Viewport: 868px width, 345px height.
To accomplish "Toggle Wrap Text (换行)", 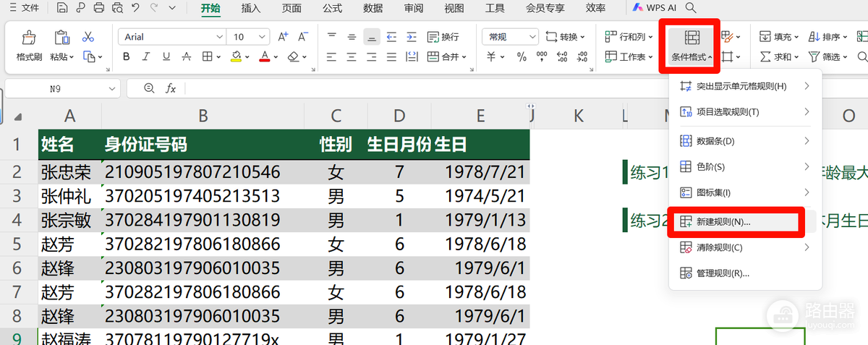I will [443, 37].
